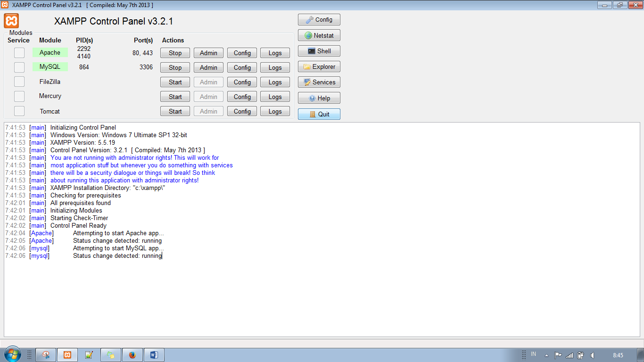Open Firefox from the taskbar
This screenshot has height=362, width=644.
pyautogui.click(x=132, y=354)
